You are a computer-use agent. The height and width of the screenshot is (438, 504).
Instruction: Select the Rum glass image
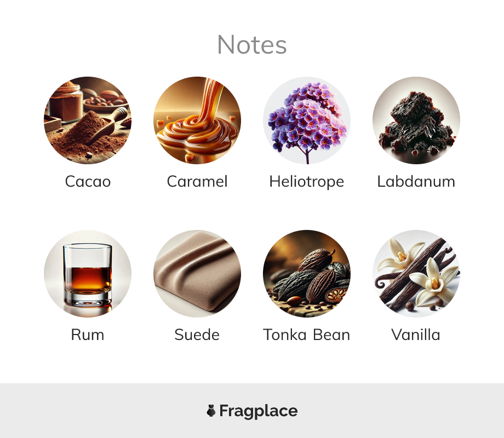(88, 273)
